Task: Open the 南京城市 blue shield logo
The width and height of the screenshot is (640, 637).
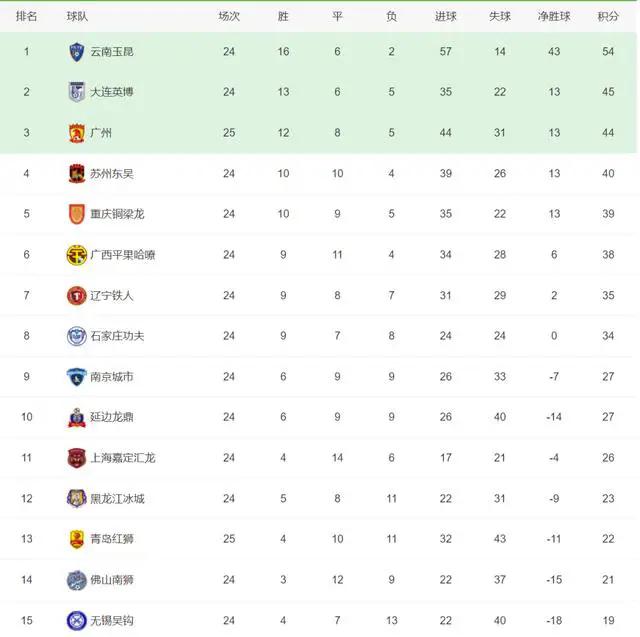Action: coord(76,377)
